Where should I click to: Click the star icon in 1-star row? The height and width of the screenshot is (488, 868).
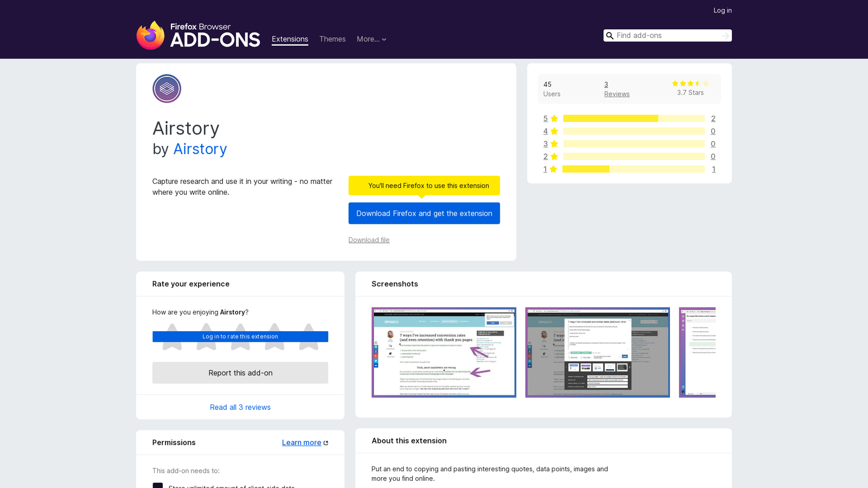click(x=553, y=169)
